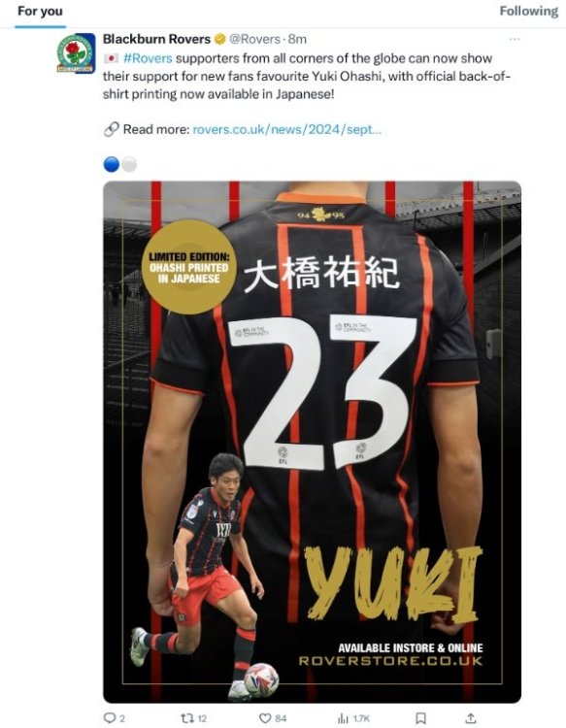Click the Blackburn Rovers account name
This screenshot has width=566, height=728.
[x=156, y=40]
